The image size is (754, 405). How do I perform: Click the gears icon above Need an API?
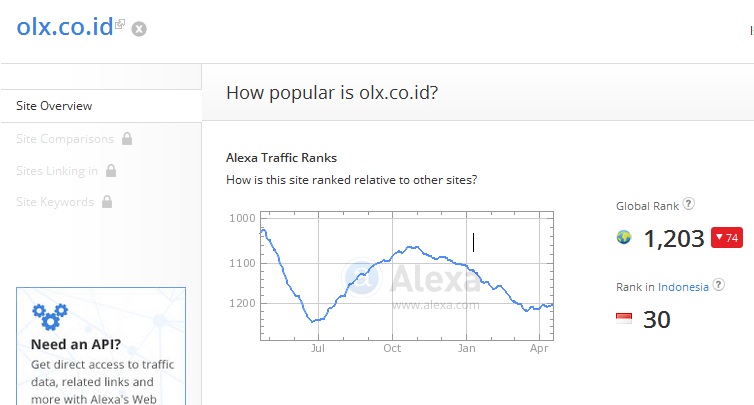[x=49, y=316]
